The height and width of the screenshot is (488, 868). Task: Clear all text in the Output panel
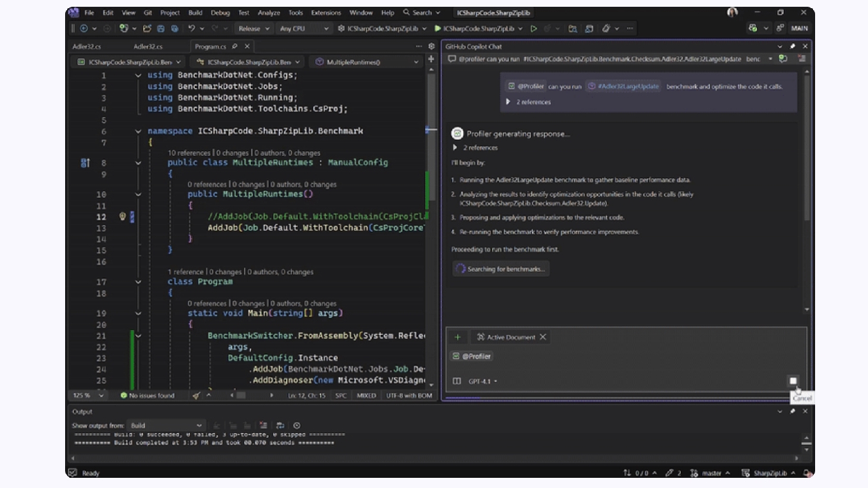point(263,425)
